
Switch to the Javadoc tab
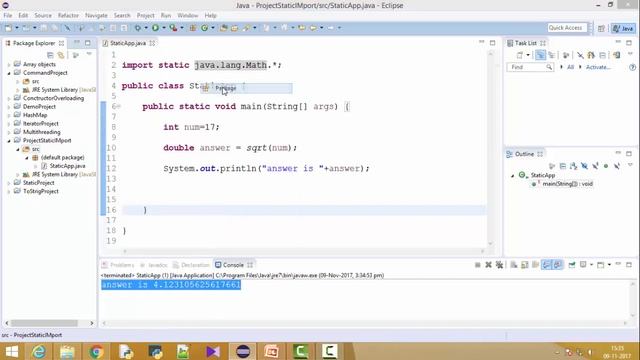pyautogui.click(x=153, y=265)
